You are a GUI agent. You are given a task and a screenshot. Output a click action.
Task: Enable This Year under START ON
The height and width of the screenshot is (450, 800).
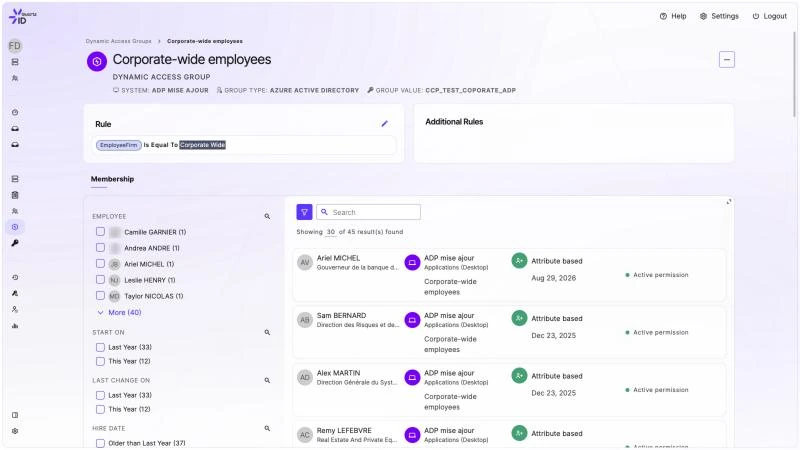click(101, 361)
